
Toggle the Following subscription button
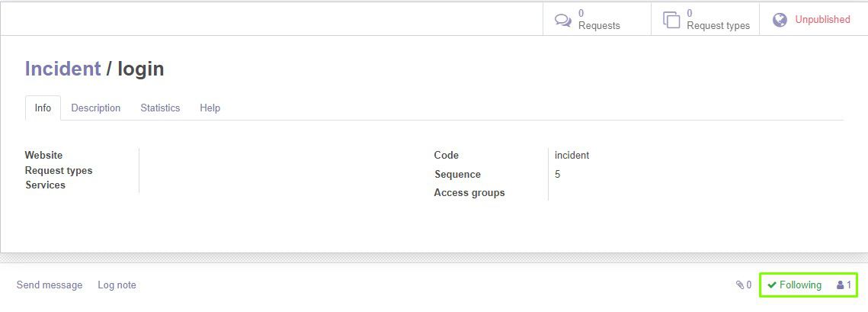tap(794, 285)
